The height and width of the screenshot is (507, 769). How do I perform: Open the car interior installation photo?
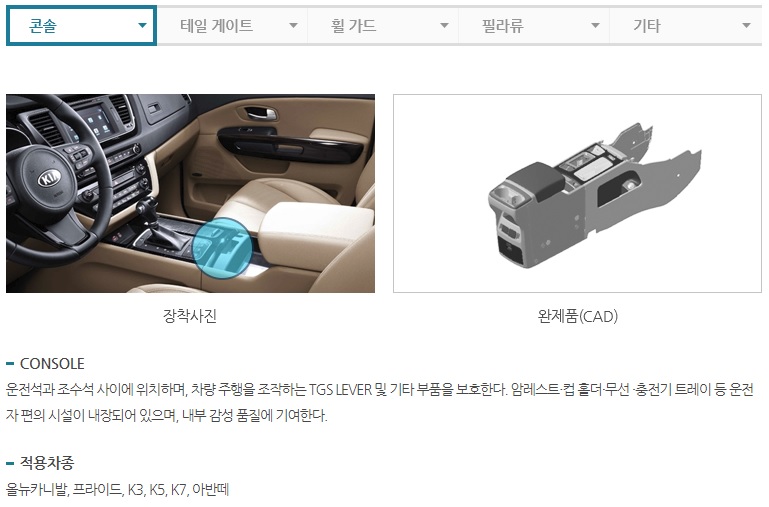(190, 194)
